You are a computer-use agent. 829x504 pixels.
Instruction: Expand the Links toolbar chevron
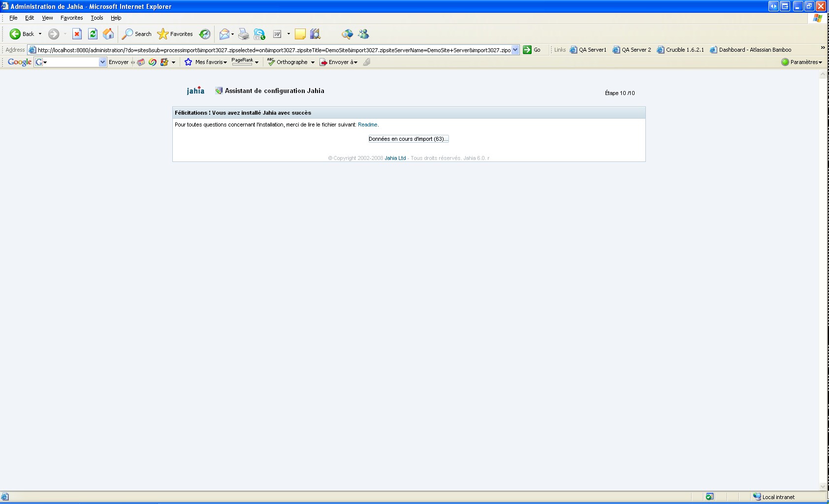pos(823,47)
